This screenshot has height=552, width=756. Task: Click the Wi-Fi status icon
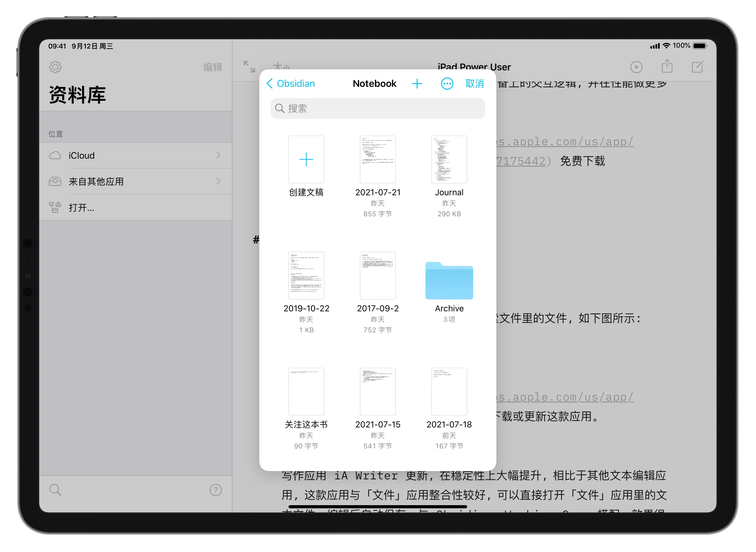pyautogui.click(x=667, y=46)
